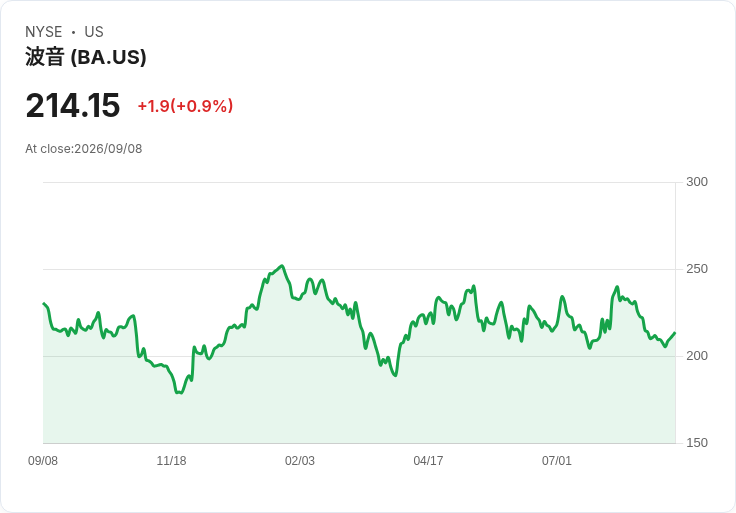Viewport: 736px width, 513px height.
Task: Click the rightmost end of the price line
Action: coord(675,333)
